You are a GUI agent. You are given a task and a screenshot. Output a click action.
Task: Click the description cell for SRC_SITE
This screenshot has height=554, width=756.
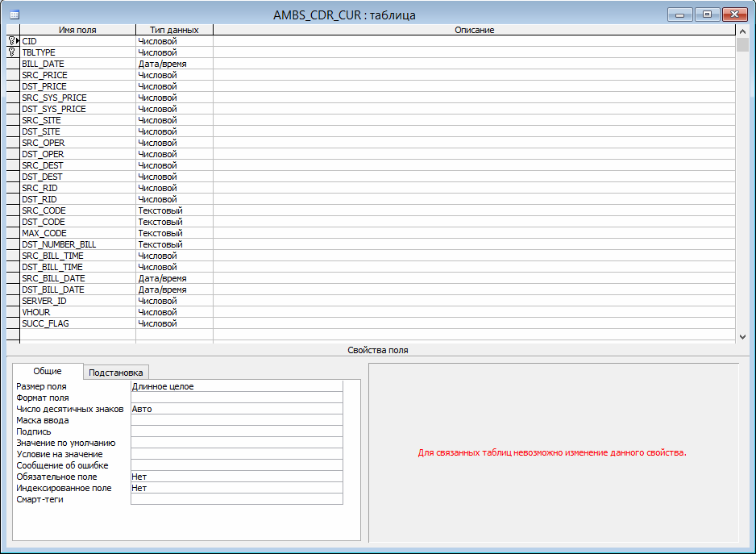click(475, 120)
